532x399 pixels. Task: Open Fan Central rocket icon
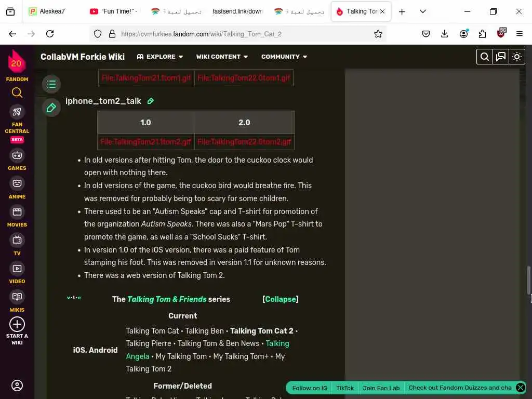tap(17, 112)
